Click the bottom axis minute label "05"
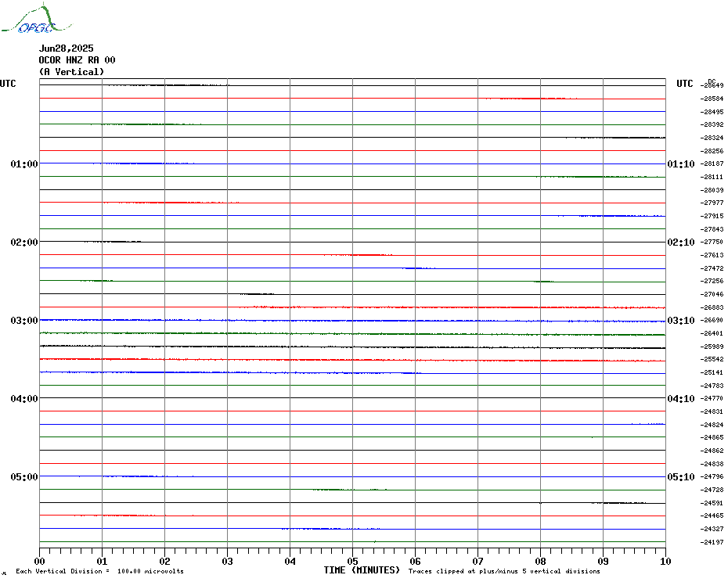 (353, 562)
